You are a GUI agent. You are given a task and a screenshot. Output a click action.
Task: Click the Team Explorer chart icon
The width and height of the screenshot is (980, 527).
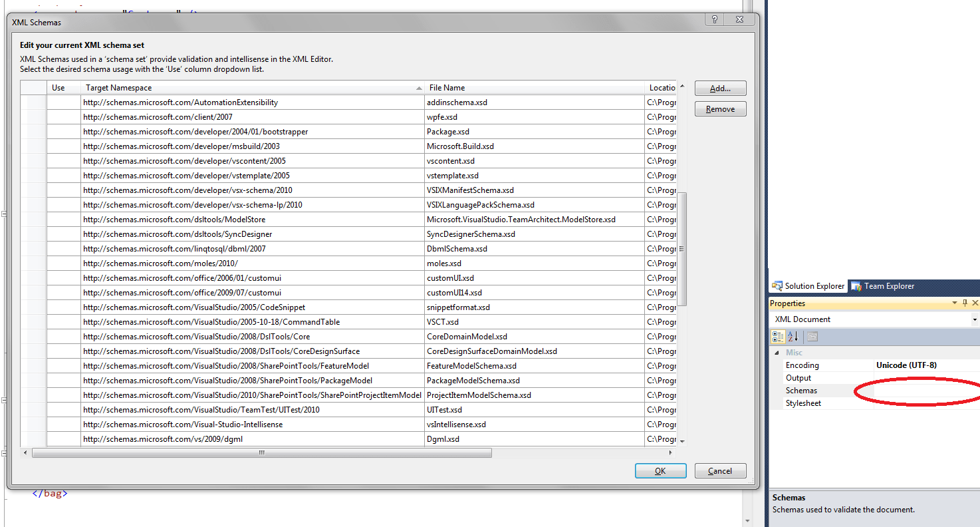858,286
